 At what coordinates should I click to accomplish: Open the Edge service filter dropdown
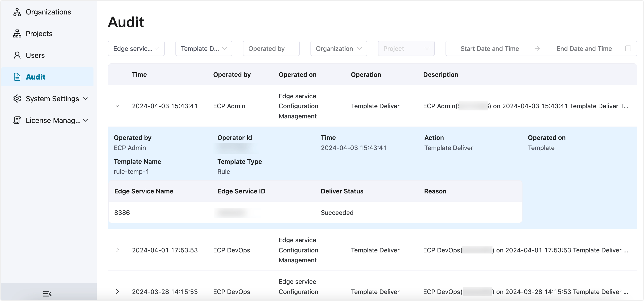click(x=136, y=48)
